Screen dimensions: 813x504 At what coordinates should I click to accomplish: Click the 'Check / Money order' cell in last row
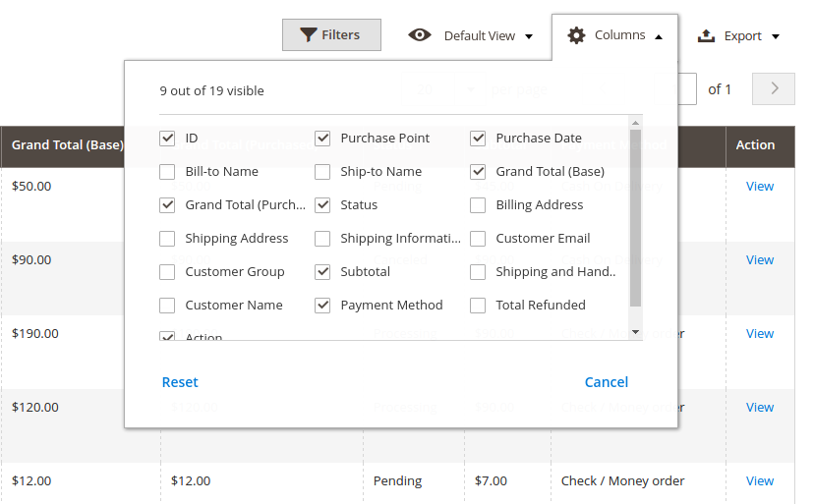[x=622, y=481]
